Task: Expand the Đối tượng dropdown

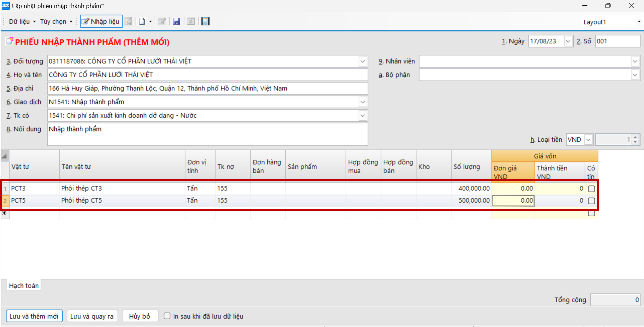Action: pyautogui.click(x=363, y=61)
